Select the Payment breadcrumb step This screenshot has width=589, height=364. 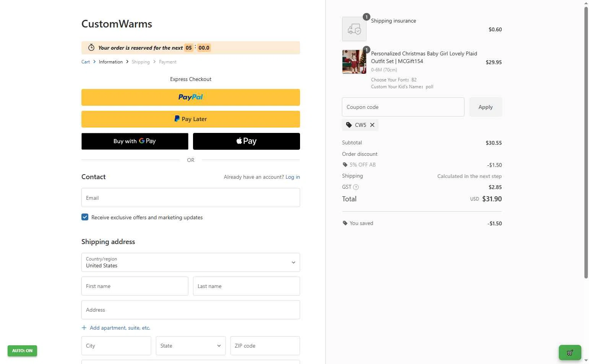[168, 62]
